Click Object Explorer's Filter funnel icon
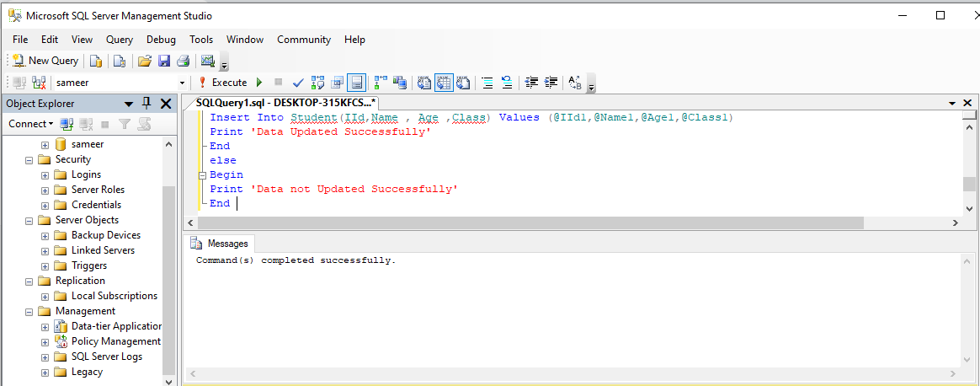980x386 pixels. (125, 124)
